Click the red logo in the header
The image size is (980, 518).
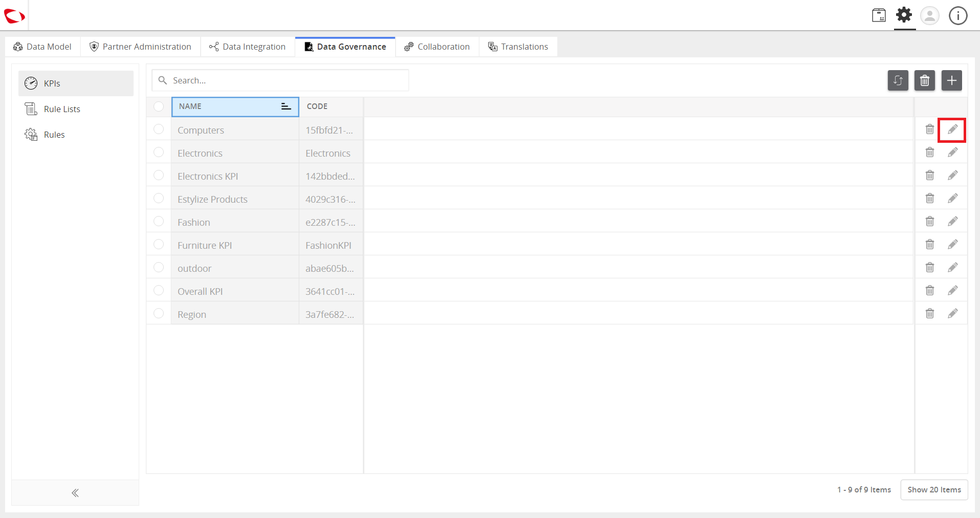(x=14, y=16)
